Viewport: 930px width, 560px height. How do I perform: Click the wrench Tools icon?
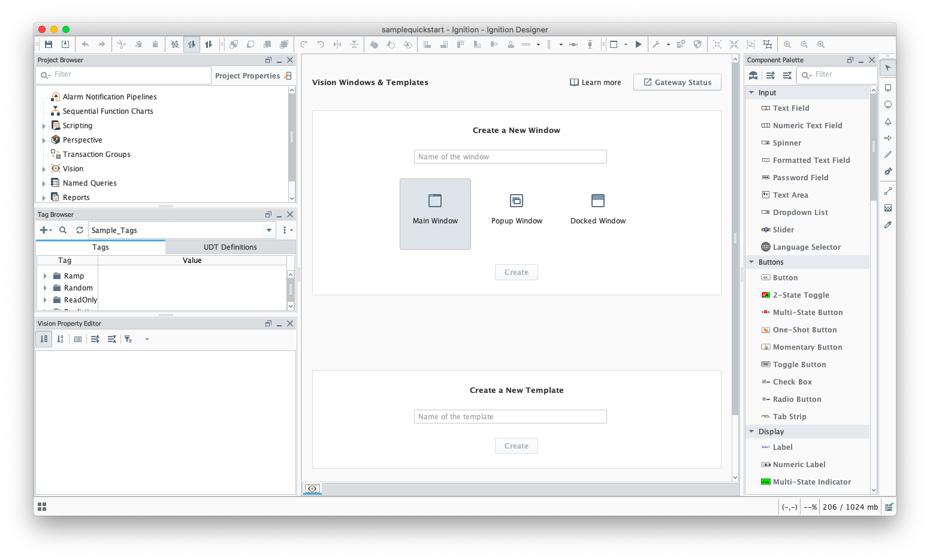tap(656, 44)
